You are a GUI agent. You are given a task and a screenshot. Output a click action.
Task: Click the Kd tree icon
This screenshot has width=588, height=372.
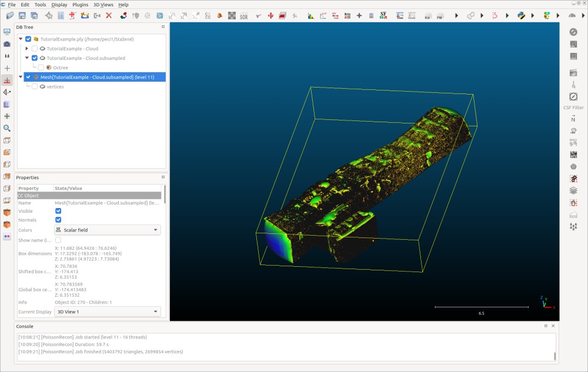click(x=427, y=16)
